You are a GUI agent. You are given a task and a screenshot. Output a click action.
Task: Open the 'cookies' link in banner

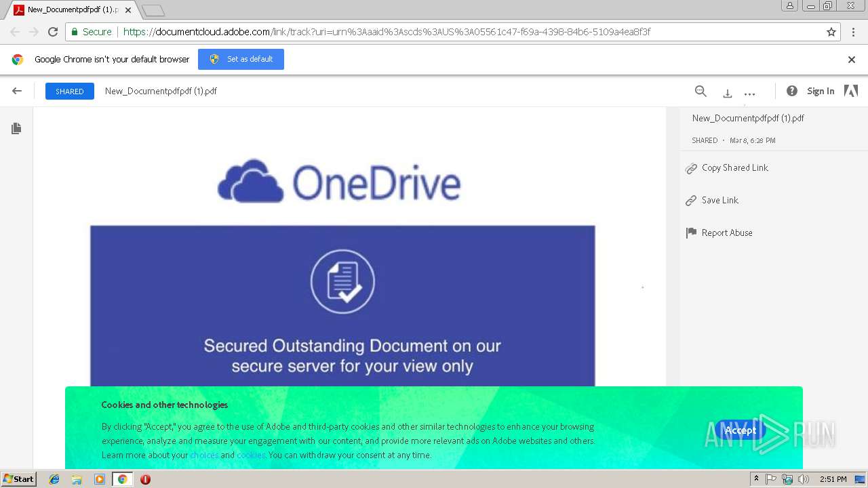tap(251, 455)
